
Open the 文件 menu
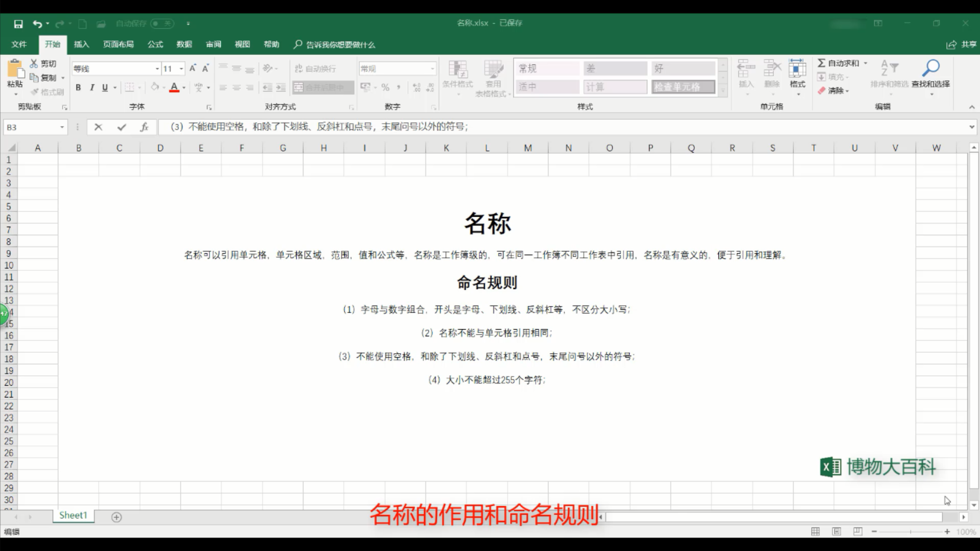click(19, 44)
